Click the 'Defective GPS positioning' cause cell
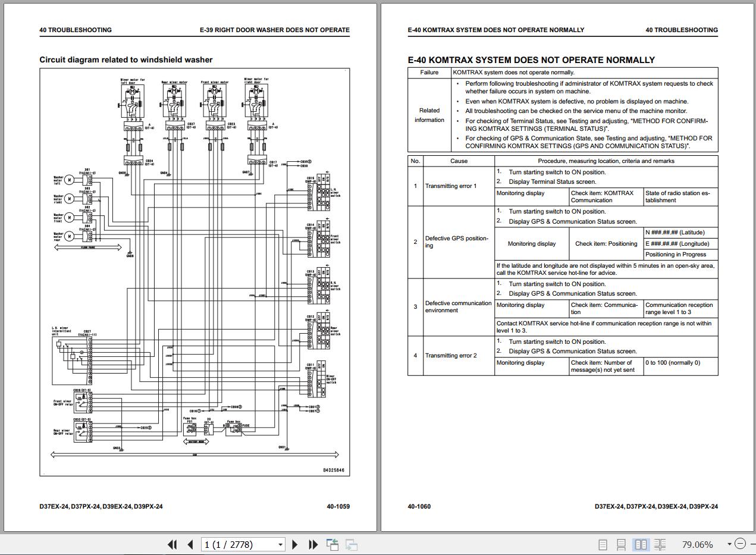Image resolution: width=756 pixels, height=555 pixels. click(459, 242)
